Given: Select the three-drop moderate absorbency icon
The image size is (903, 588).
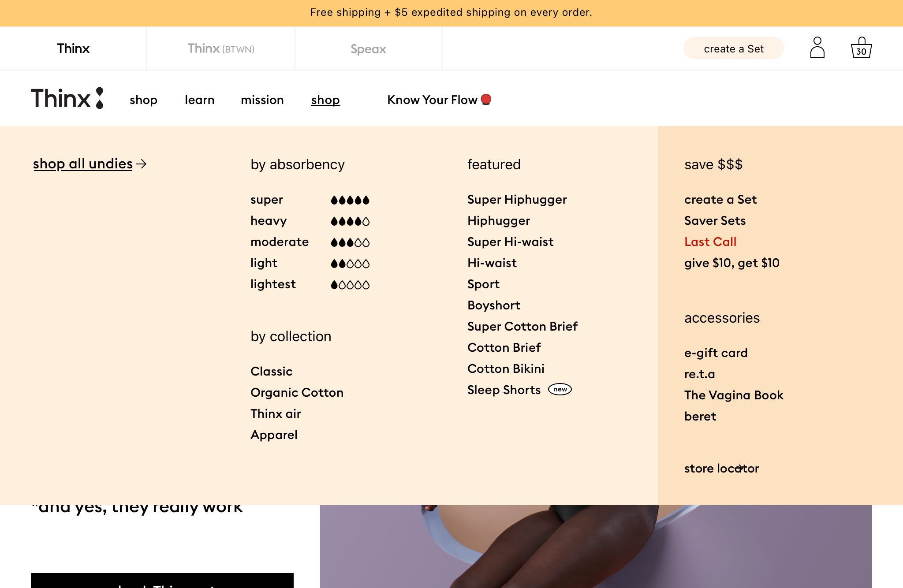Looking at the screenshot, I should click(350, 242).
